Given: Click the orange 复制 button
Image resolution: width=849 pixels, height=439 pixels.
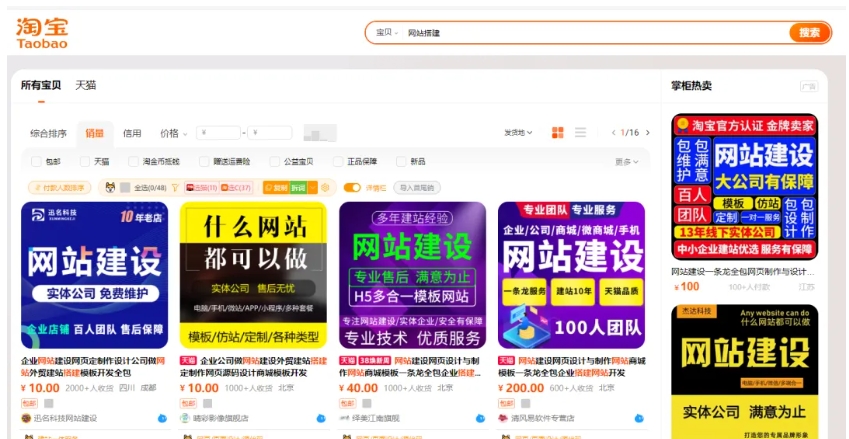Looking at the screenshot, I should click(276, 188).
